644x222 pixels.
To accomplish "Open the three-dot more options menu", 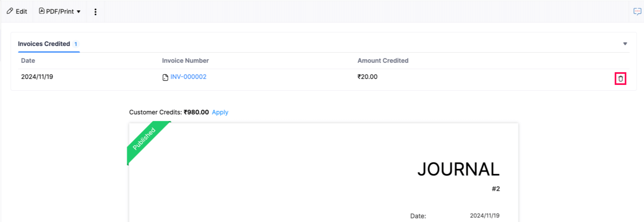I will pyautogui.click(x=95, y=12).
